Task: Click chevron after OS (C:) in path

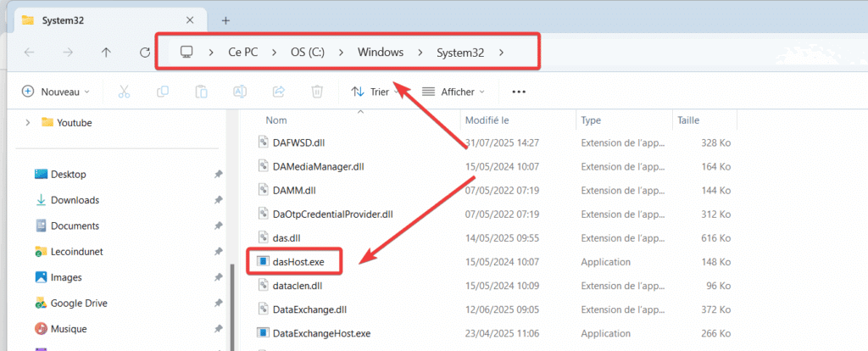Action: [341, 53]
